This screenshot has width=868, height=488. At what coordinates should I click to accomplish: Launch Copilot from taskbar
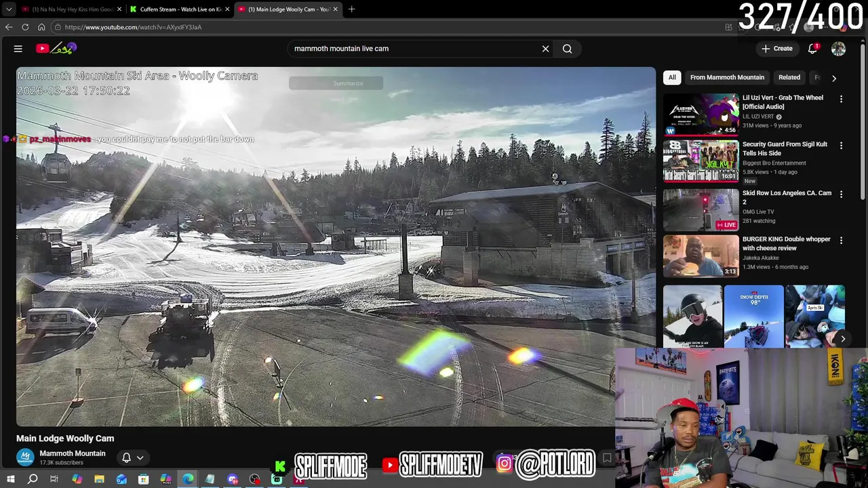click(77, 479)
